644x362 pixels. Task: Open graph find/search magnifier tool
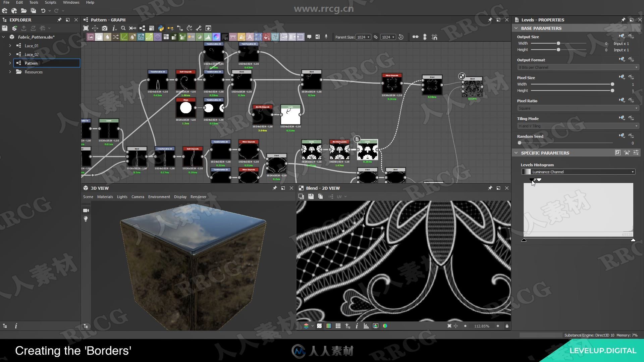coord(123,28)
